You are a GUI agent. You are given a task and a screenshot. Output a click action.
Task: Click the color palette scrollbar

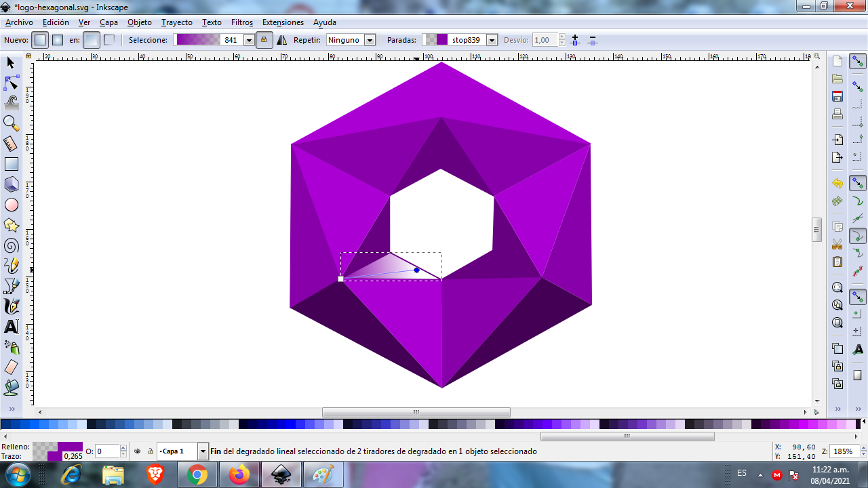coord(627,436)
